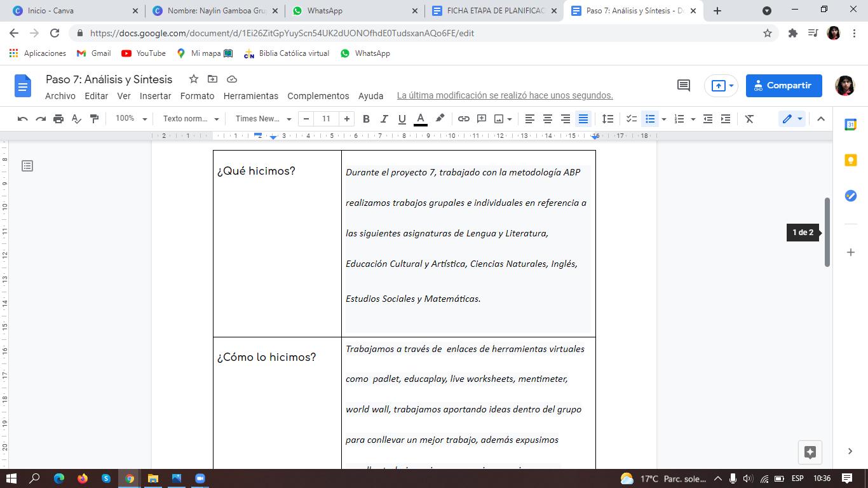The width and height of the screenshot is (868, 488).
Task: Open line spacing options
Action: [607, 119]
